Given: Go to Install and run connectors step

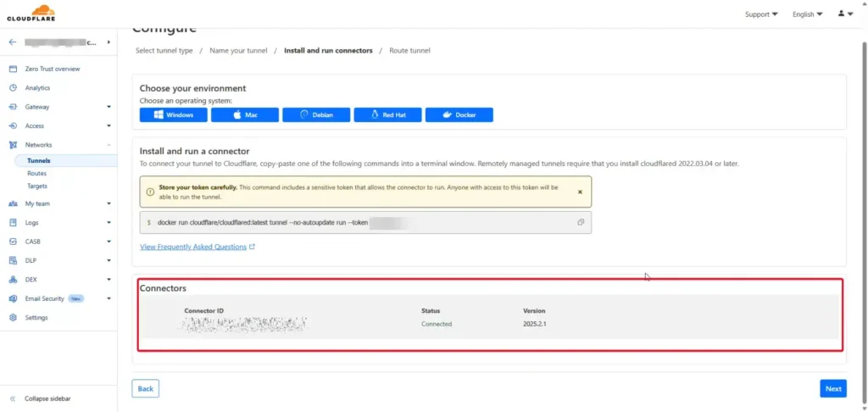Looking at the screenshot, I should click(x=328, y=50).
